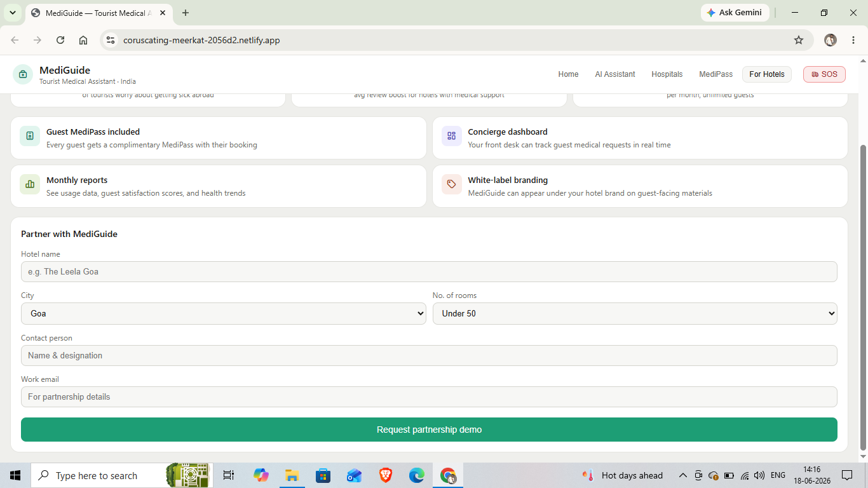Click the browser forward arrow
The width and height of the screenshot is (868, 488).
coord(37,40)
